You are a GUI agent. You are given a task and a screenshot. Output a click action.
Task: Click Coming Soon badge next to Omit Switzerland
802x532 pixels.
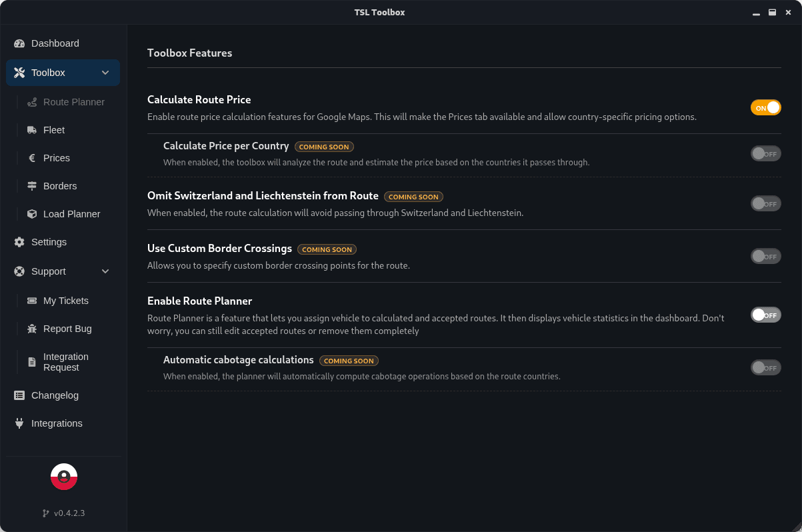(413, 197)
